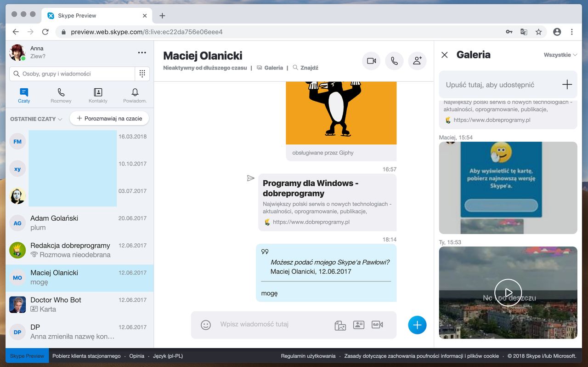Start an audio call with Maciej Olanicki
The height and width of the screenshot is (367, 588).
(394, 61)
